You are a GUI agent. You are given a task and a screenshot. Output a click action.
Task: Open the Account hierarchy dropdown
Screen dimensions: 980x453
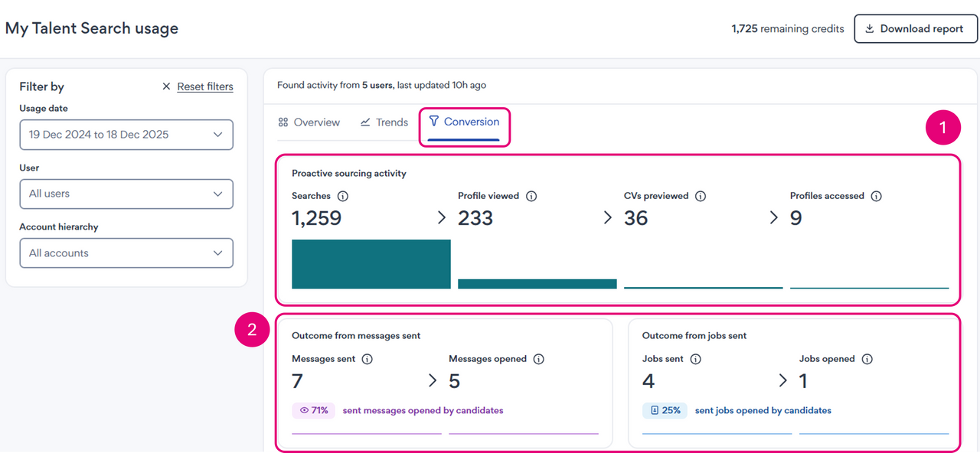pyautogui.click(x=126, y=253)
